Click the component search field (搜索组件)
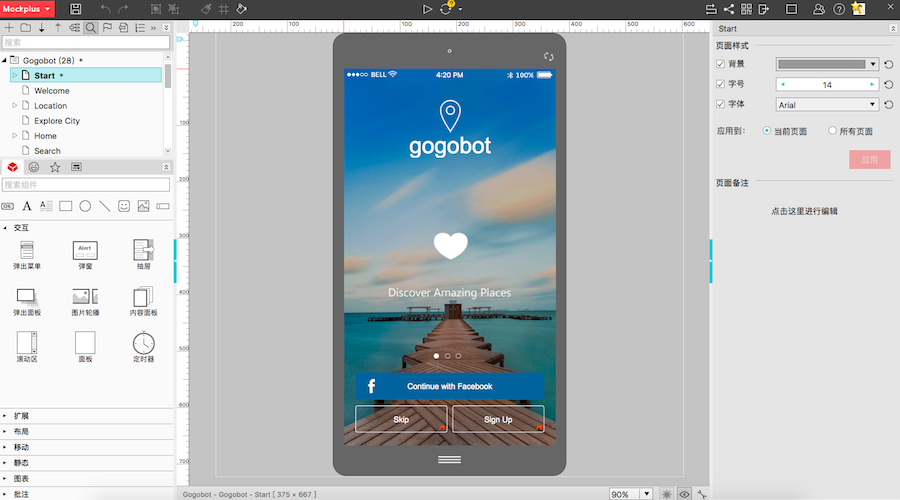Viewport: 900px width, 500px height. click(x=86, y=184)
